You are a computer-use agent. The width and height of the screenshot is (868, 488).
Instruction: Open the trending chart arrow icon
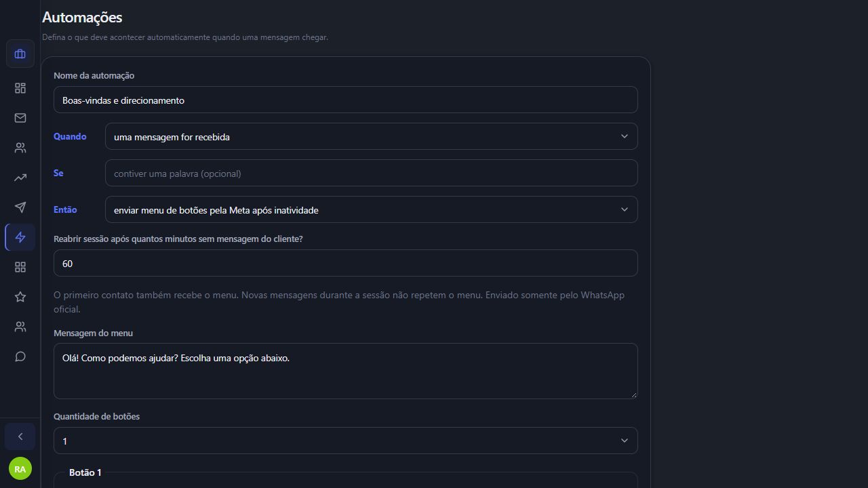pos(20,178)
